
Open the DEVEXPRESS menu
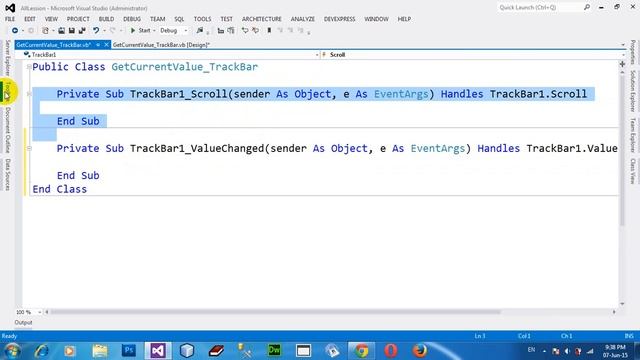coord(339,19)
